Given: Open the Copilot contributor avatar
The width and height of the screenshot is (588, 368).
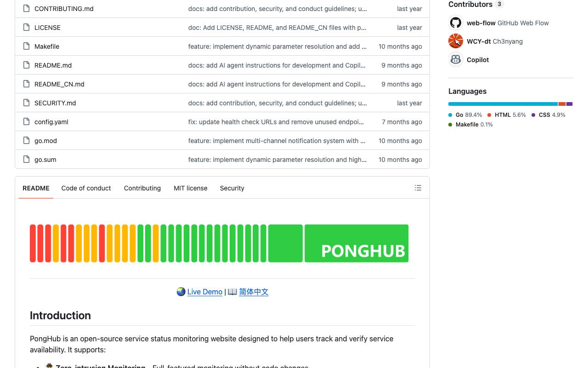Looking at the screenshot, I should tap(456, 59).
